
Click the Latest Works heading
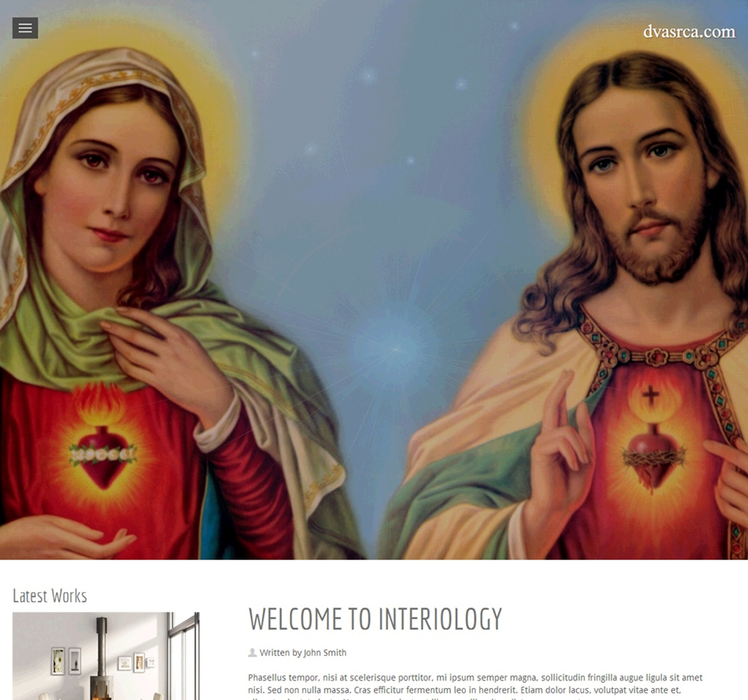[x=49, y=595]
